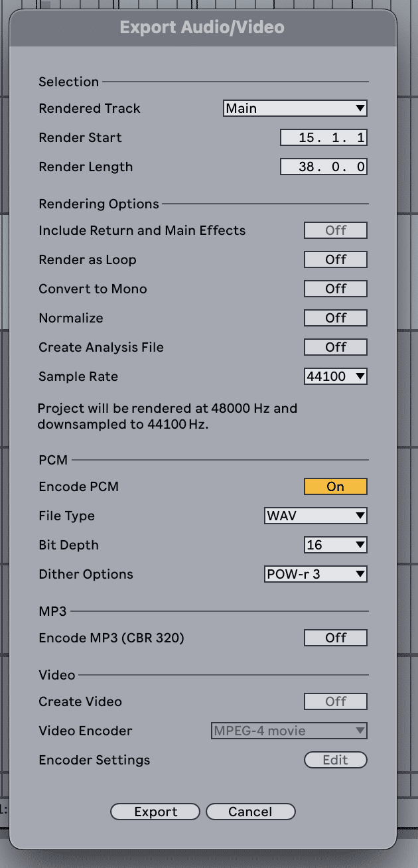Switch off Encode PCM
The width and height of the screenshot is (418, 868).
point(335,486)
